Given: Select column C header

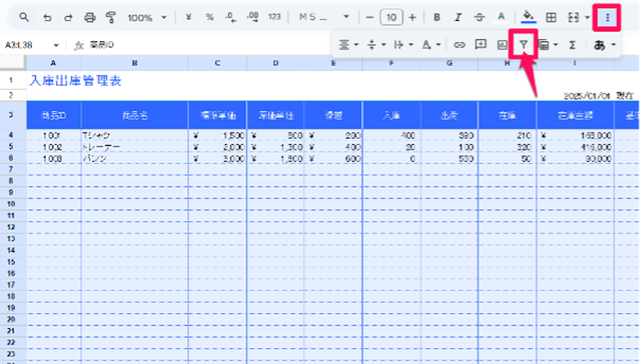Looking at the screenshot, I should [x=217, y=63].
